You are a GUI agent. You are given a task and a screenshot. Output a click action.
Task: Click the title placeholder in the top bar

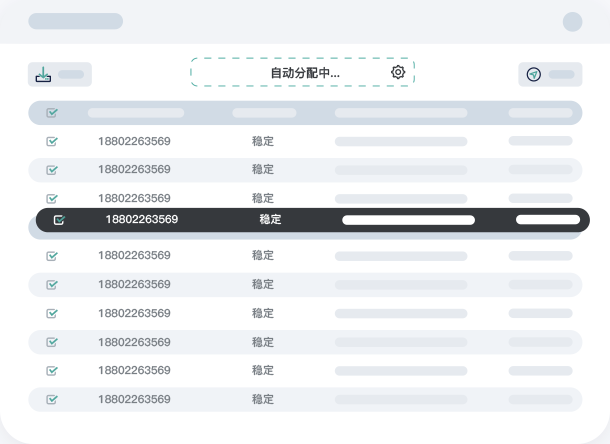[x=75, y=21]
